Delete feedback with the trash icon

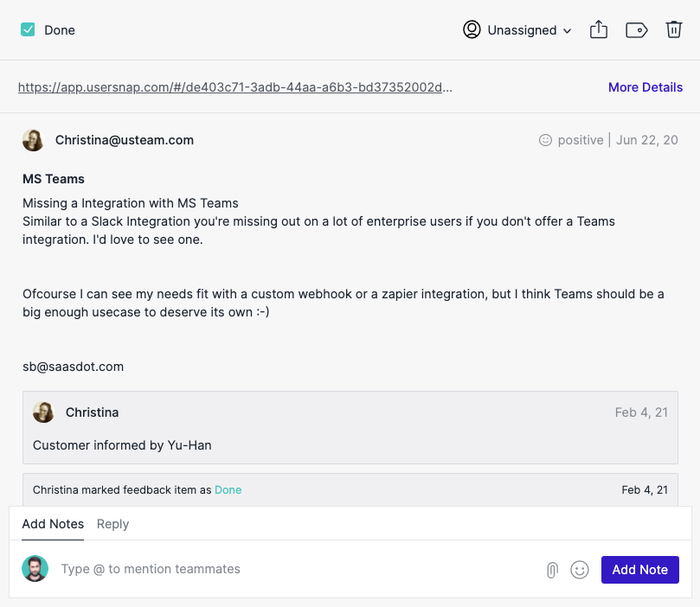[674, 30]
